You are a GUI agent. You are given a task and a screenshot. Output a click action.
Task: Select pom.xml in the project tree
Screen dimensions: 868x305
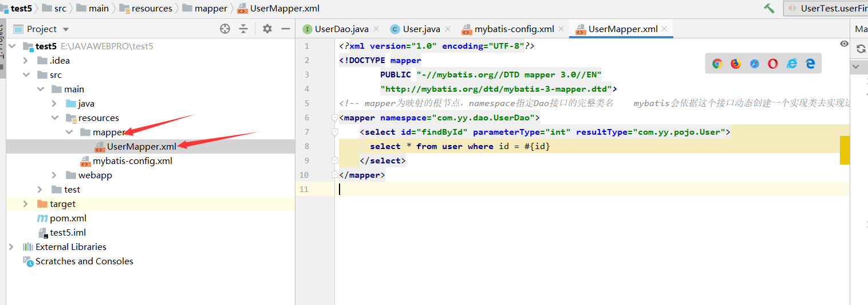point(68,218)
